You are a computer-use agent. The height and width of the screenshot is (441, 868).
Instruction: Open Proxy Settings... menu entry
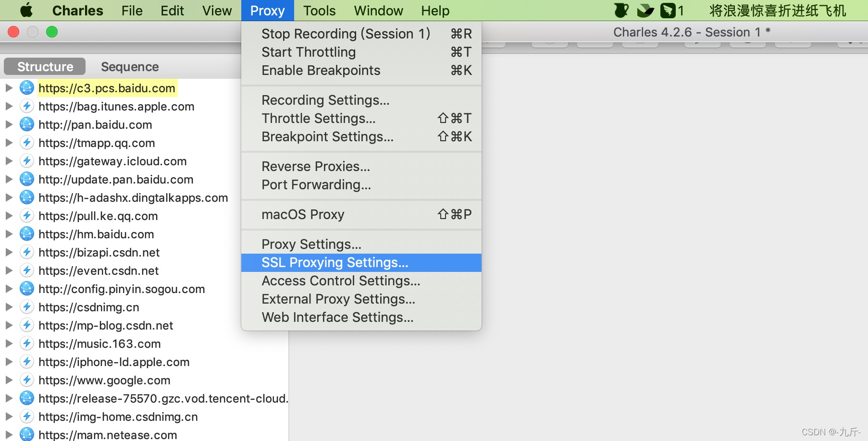coord(361,244)
